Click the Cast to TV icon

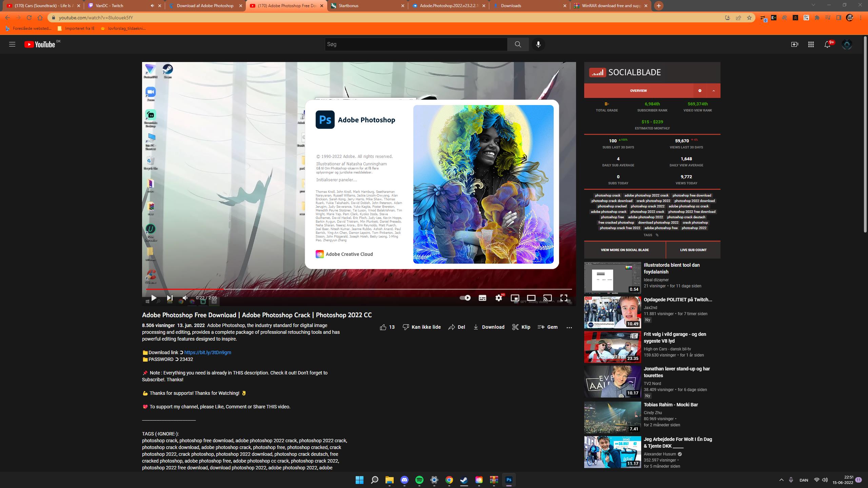click(547, 298)
